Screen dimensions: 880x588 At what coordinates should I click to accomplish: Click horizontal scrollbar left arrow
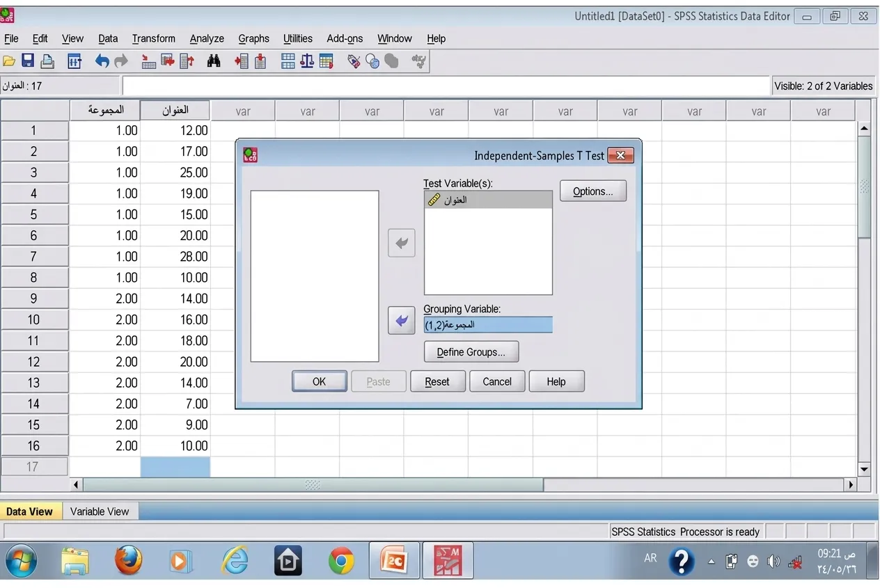[77, 484]
